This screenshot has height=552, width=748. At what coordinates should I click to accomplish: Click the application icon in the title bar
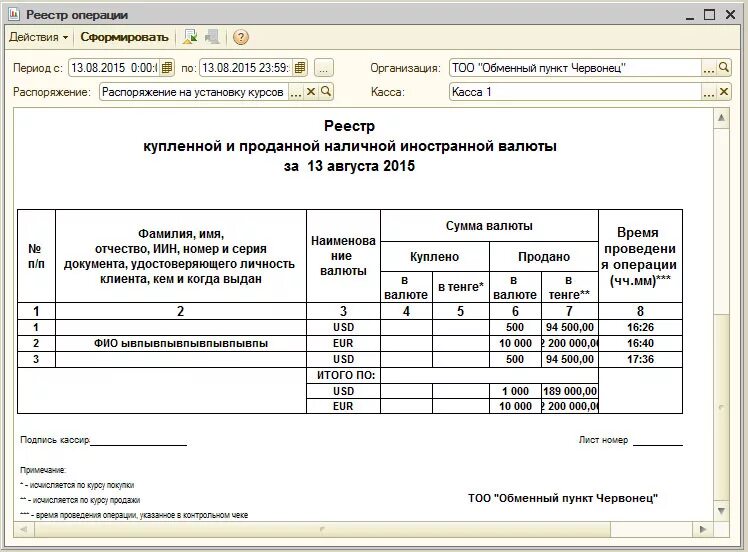[14, 15]
